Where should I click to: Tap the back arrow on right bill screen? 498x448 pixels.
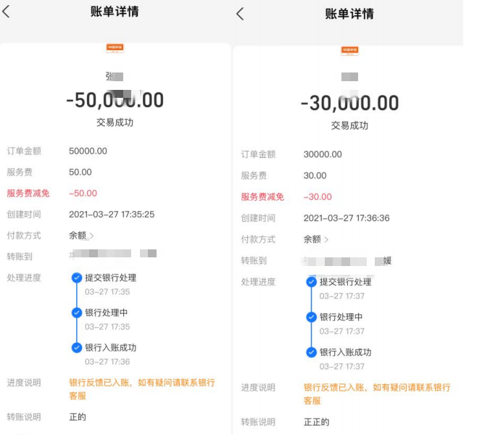coord(241,14)
